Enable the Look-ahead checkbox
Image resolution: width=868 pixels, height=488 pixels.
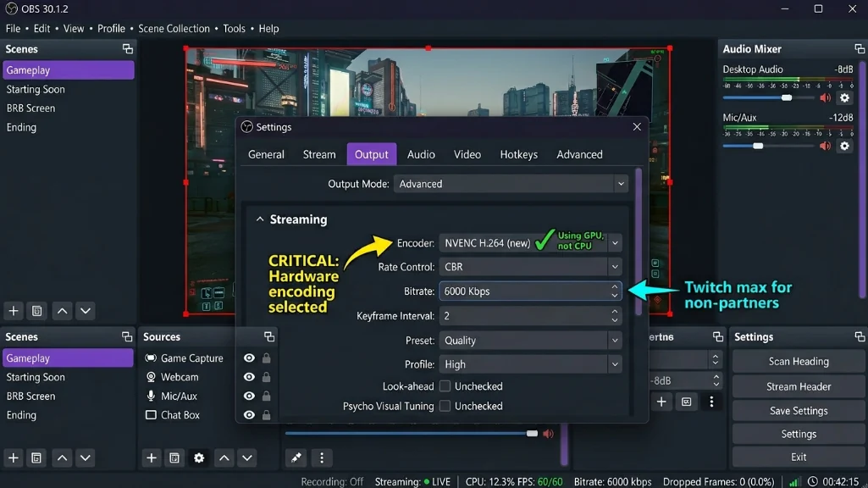[445, 386]
